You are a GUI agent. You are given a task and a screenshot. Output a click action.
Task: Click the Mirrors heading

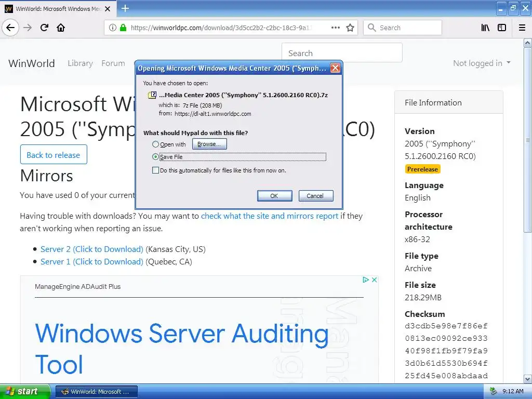[46, 176]
